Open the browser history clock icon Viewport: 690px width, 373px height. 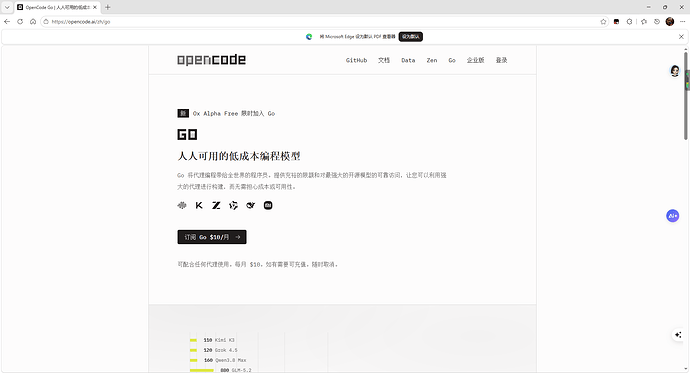pyautogui.click(x=657, y=22)
